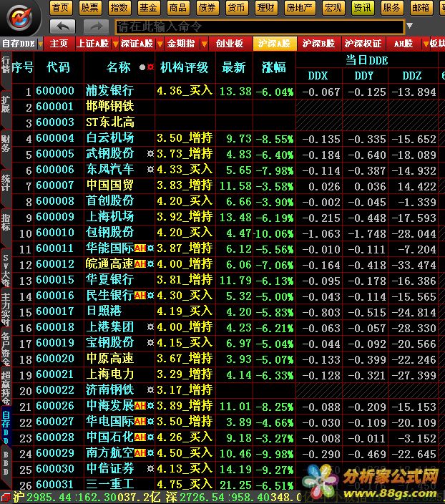Click the gear mark beside 济南钢铁
Screen dimensions: 445x504
click(x=150, y=390)
